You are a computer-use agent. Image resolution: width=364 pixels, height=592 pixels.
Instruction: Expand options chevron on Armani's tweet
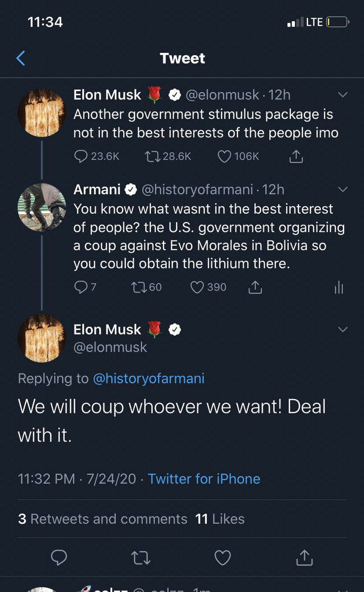pos(342,189)
